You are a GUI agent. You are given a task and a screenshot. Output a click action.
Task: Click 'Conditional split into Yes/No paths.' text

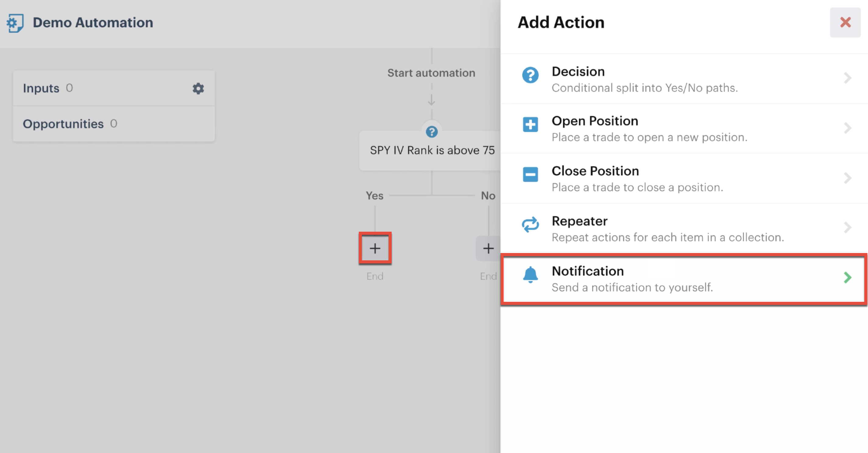click(644, 88)
